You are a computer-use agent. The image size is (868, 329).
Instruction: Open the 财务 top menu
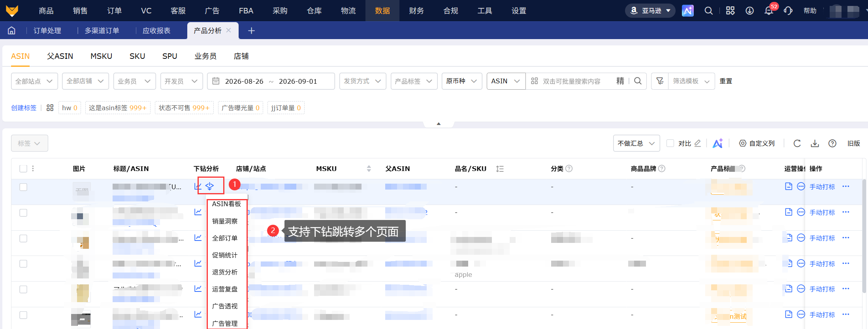click(x=416, y=11)
